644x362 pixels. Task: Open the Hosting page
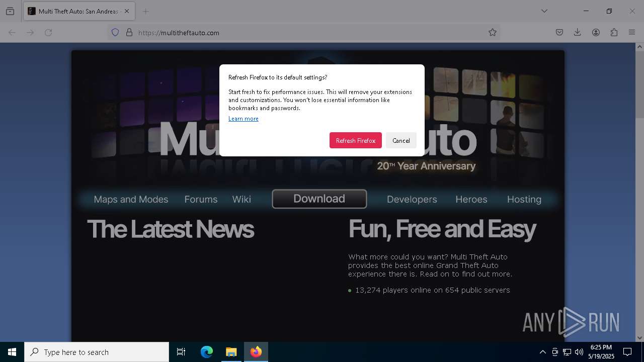(x=524, y=199)
